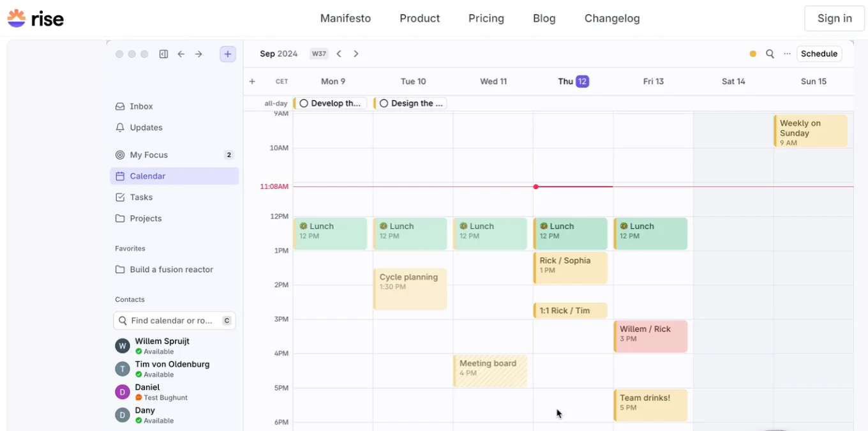The height and width of the screenshot is (431, 868).
Task: Switch to the Pricing page
Action: [x=486, y=18]
